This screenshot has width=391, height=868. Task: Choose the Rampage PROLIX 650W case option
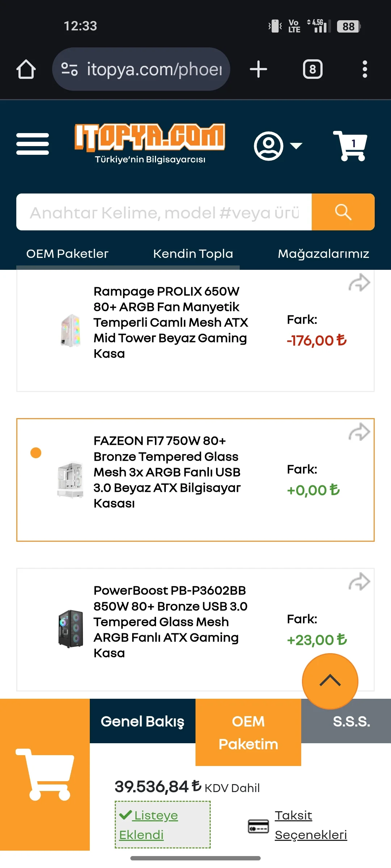pos(170,322)
